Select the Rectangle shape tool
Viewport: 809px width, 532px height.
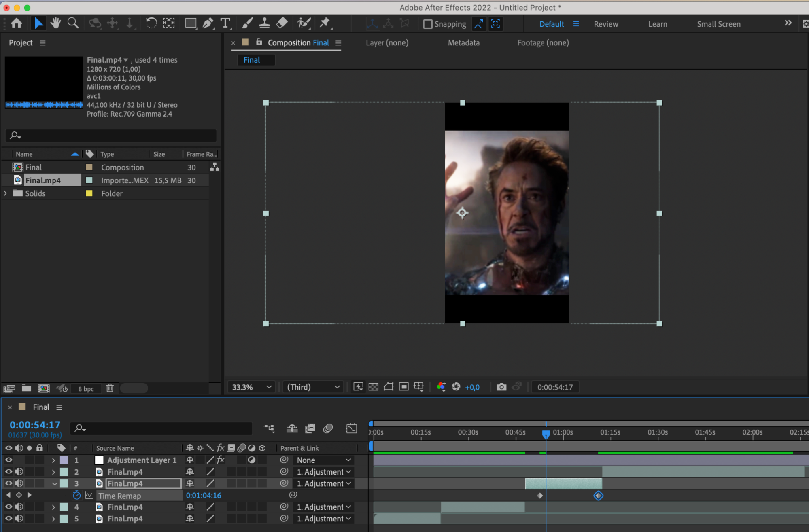pyautogui.click(x=190, y=23)
